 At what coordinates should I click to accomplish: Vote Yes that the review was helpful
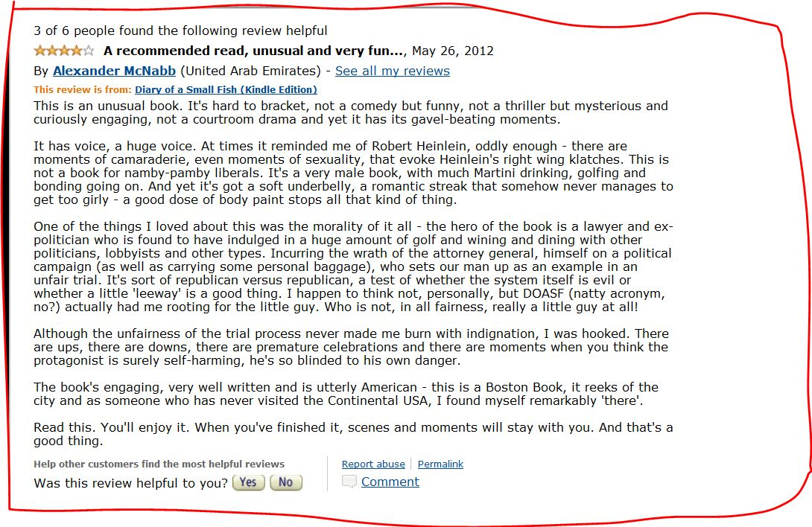pyautogui.click(x=249, y=482)
